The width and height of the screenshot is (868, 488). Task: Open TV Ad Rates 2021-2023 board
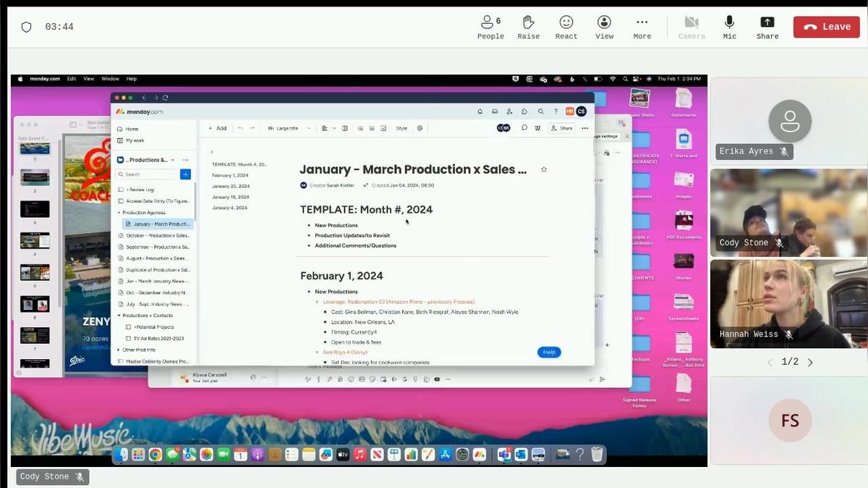click(x=155, y=338)
